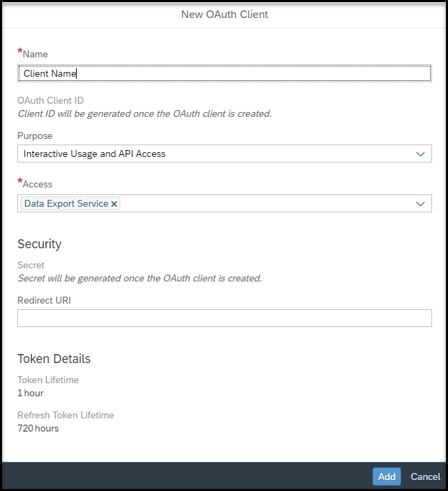Click the Redirect URI input field
Viewport: 448px width, 491px height.
[x=225, y=318]
